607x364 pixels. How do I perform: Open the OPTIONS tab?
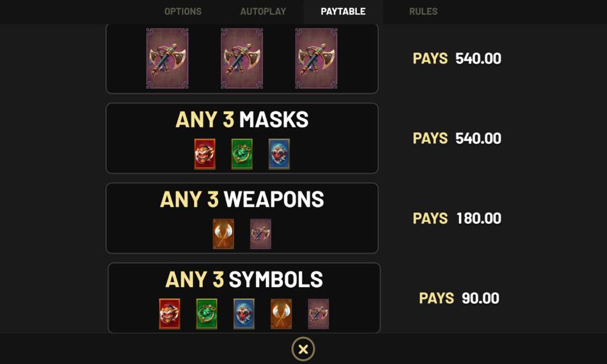[183, 12]
